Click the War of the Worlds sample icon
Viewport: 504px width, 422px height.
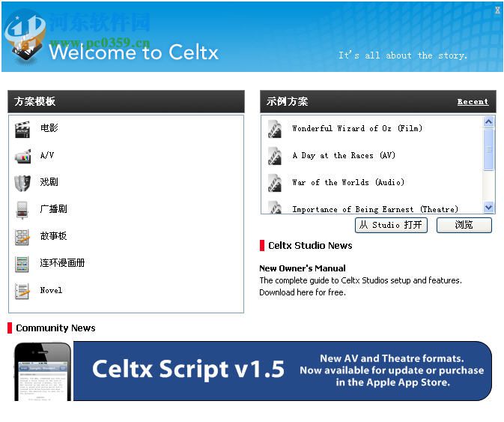[x=275, y=184]
